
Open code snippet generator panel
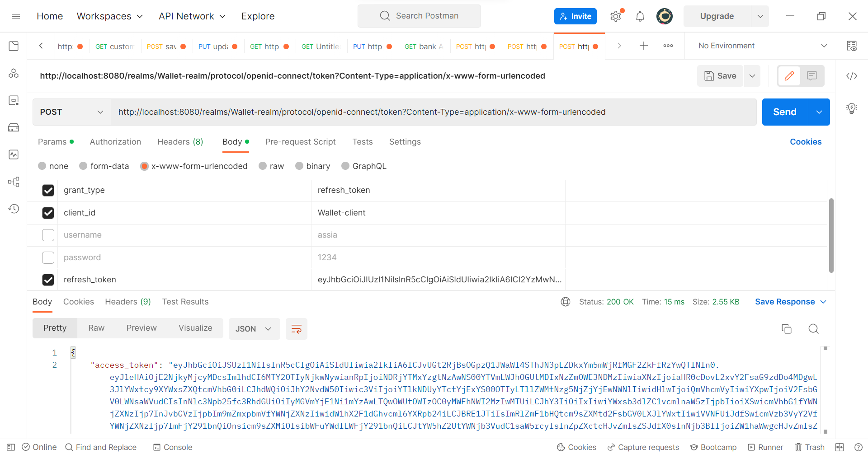tap(852, 76)
